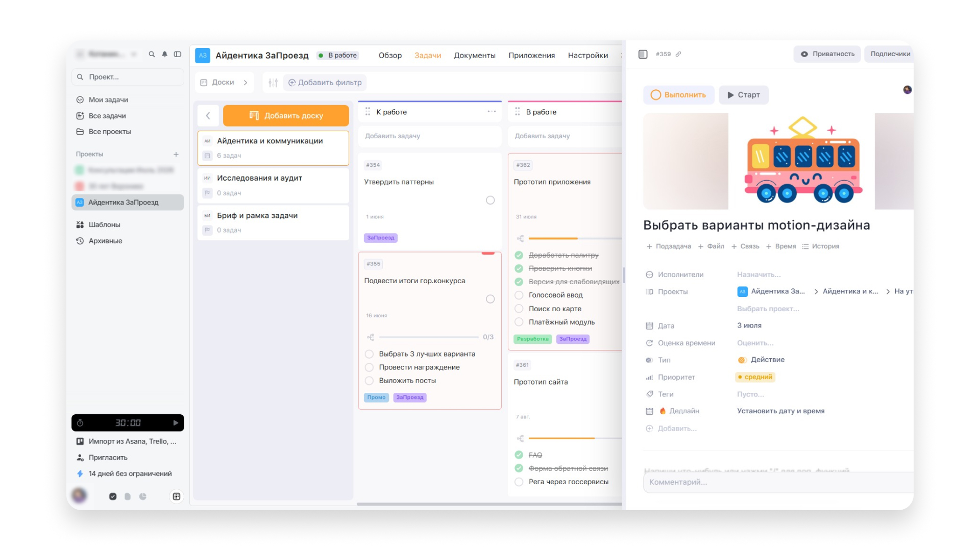Mark task Подвести итоги гор.конкурса complete

[x=490, y=299]
